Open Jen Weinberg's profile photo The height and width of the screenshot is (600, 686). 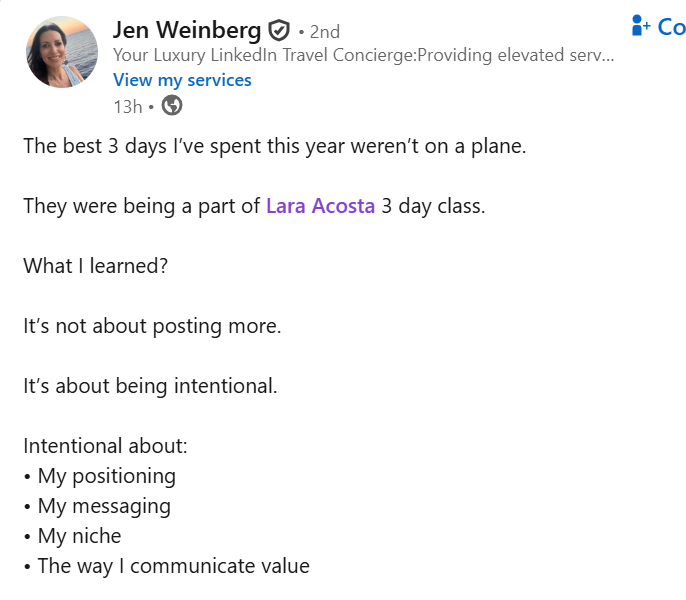coord(62,52)
